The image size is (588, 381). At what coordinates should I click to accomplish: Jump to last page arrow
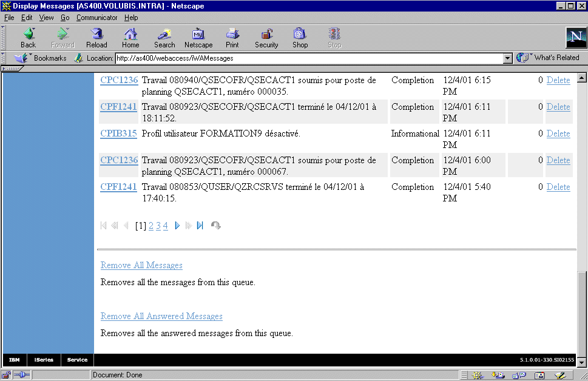(x=200, y=225)
